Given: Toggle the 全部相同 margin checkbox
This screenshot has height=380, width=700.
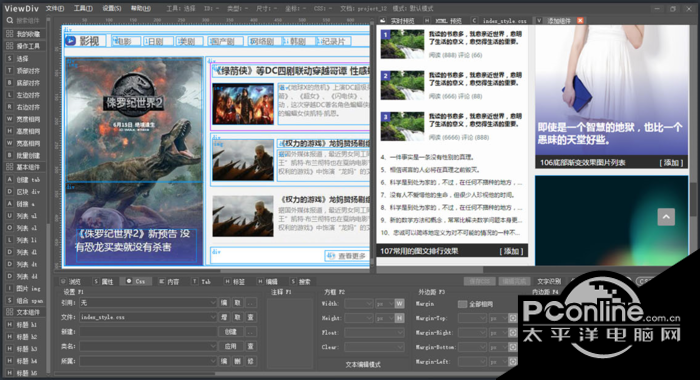Looking at the screenshot, I should pos(462,304).
